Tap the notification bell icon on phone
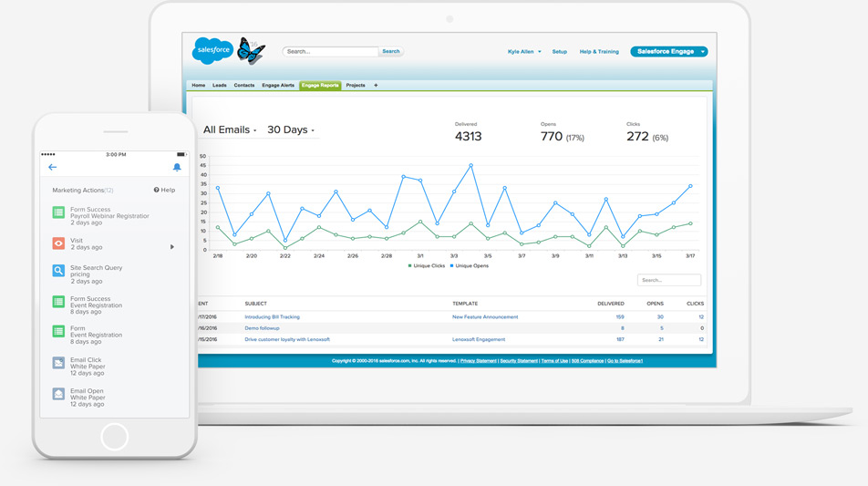Image resolution: width=868 pixels, height=486 pixels. (177, 167)
